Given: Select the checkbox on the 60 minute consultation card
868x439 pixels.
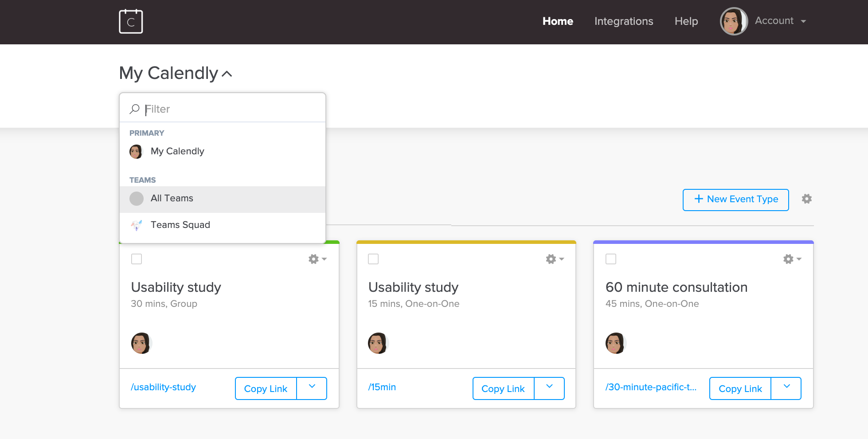Looking at the screenshot, I should point(610,259).
